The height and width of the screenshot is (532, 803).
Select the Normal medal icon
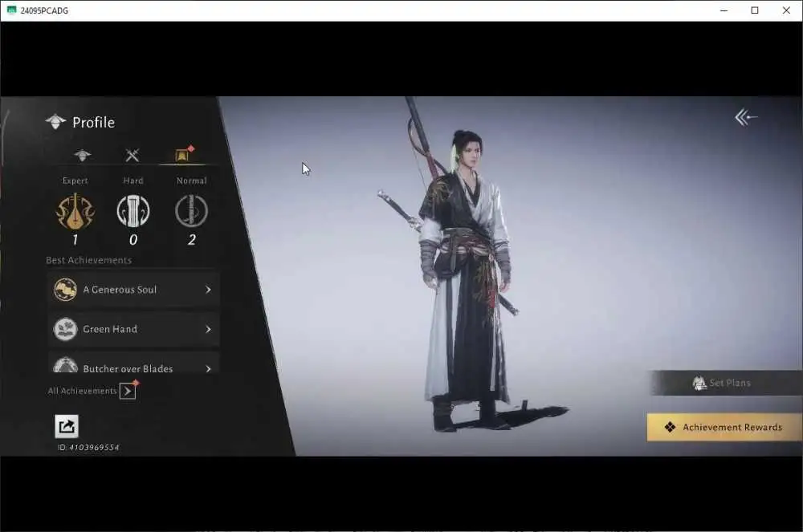[x=192, y=211]
